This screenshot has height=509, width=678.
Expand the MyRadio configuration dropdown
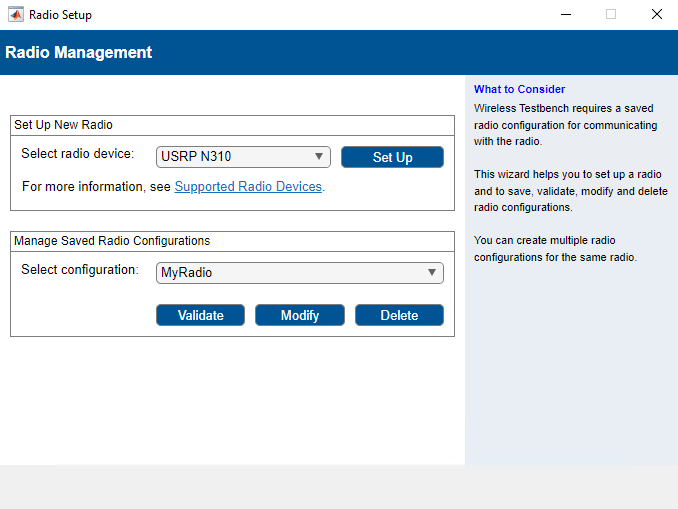[299, 272]
